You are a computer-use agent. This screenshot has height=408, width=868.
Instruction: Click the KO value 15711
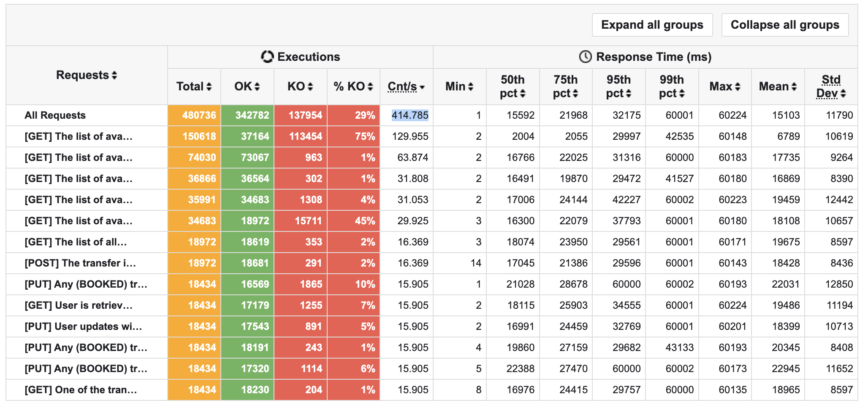pyautogui.click(x=308, y=221)
